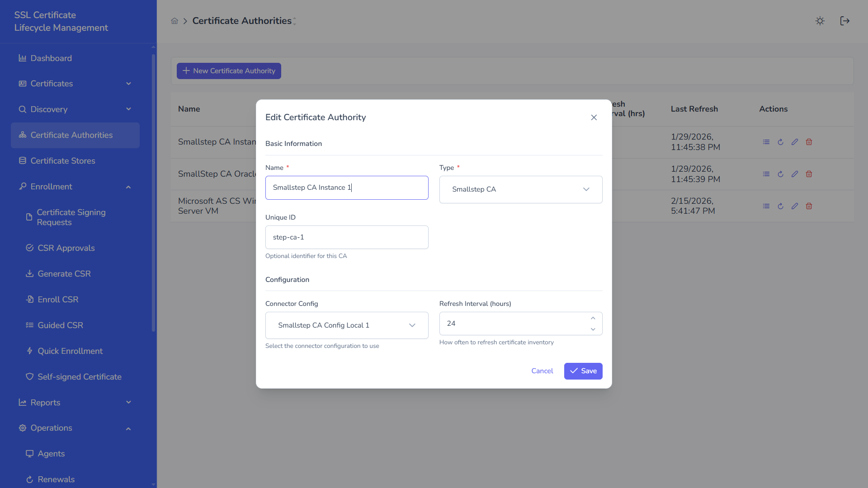Close the Edit Certificate Authority dialog

pos(594,117)
